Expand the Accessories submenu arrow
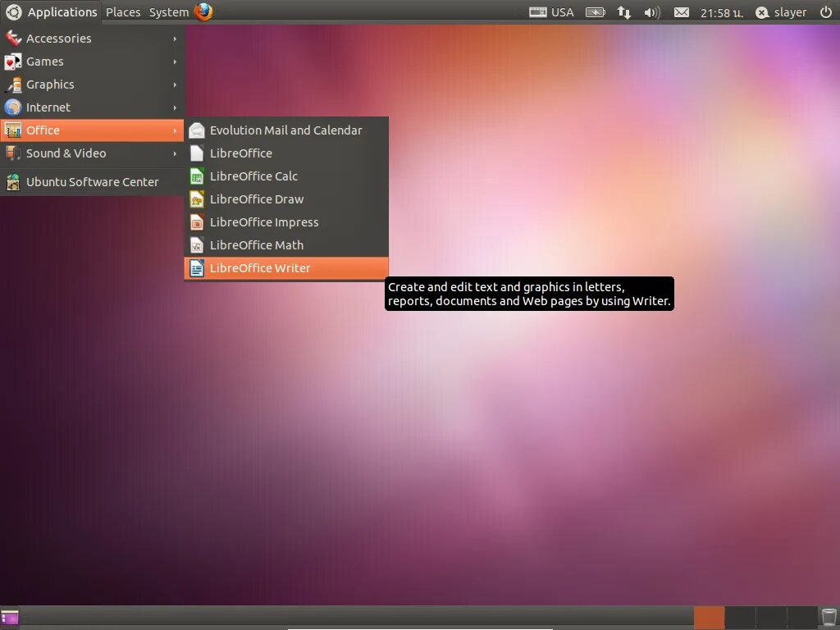This screenshot has height=630, width=840. pos(176,39)
